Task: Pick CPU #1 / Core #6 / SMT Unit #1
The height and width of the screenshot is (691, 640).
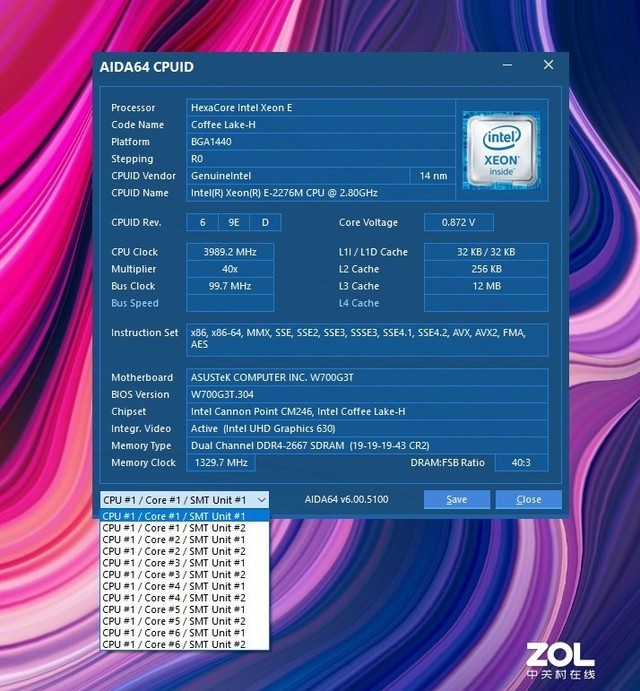Action: pyautogui.click(x=184, y=633)
